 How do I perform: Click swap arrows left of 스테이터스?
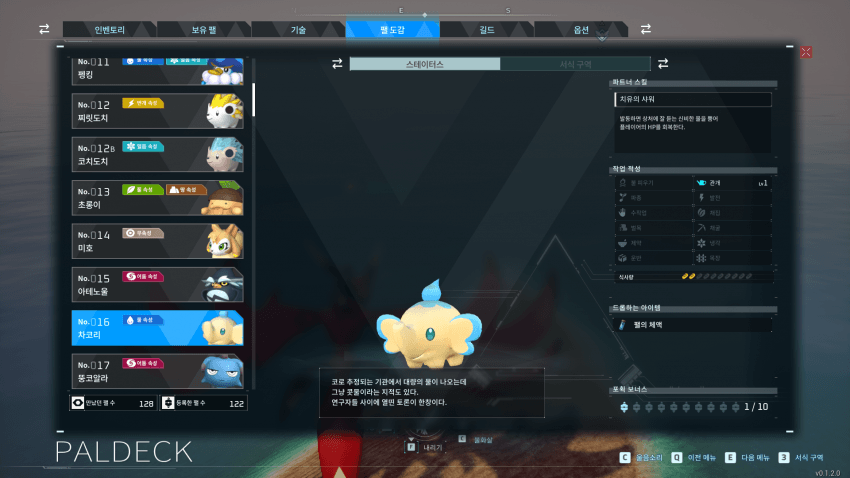337,63
